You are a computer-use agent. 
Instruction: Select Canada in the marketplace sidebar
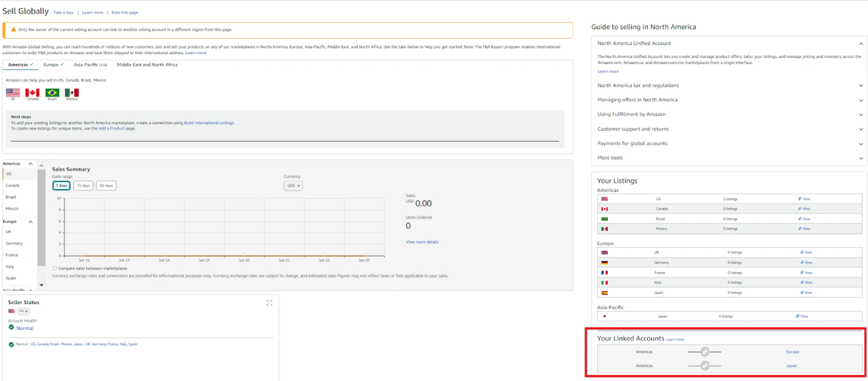coord(13,185)
